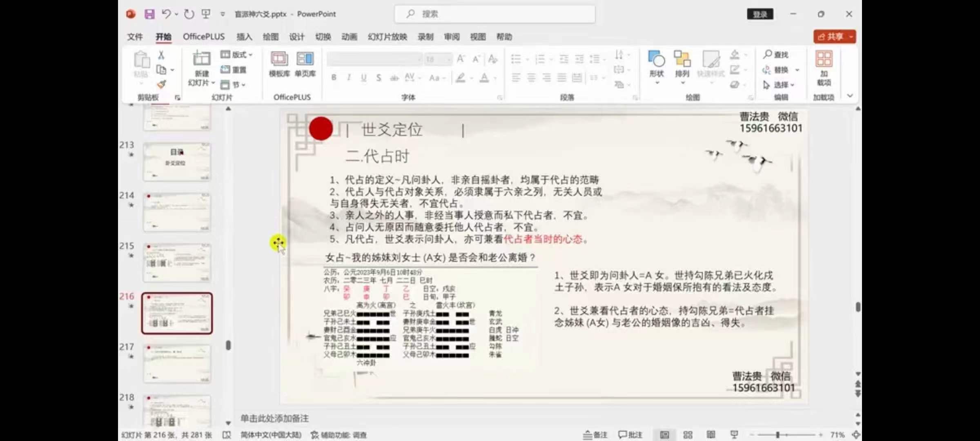
Task: Click the Undo arrow icon
Action: coord(166,14)
